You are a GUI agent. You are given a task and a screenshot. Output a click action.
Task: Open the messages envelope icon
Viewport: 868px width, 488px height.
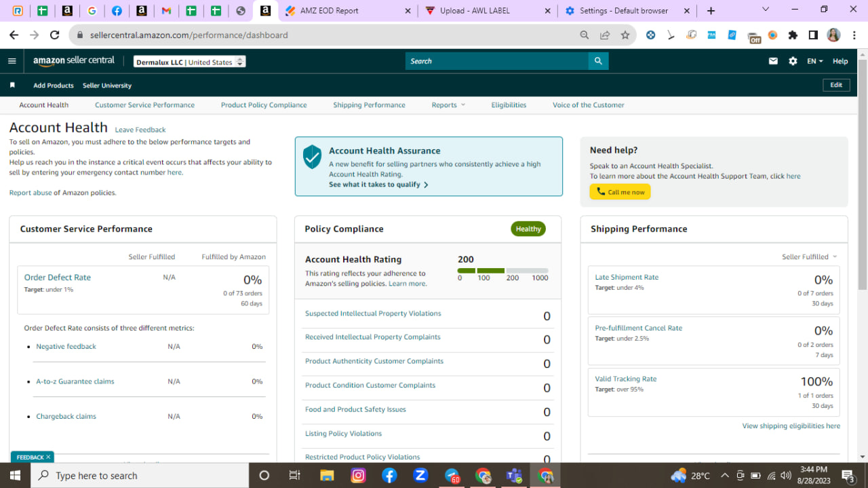point(773,61)
